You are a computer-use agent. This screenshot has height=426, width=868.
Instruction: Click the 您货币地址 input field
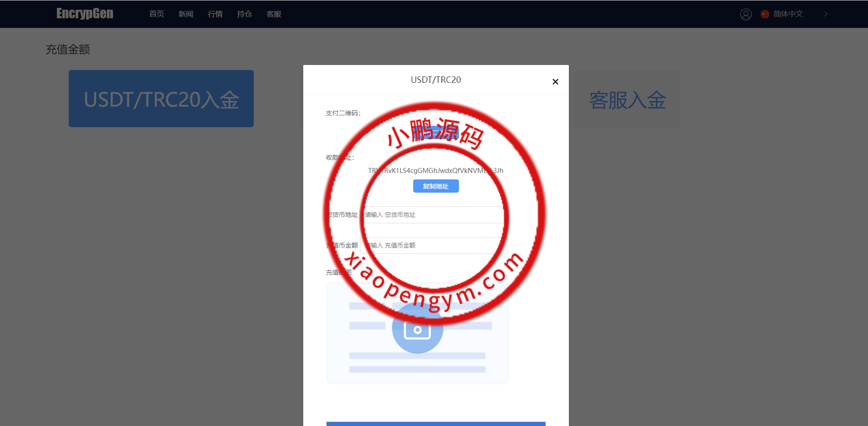click(x=433, y=215)
